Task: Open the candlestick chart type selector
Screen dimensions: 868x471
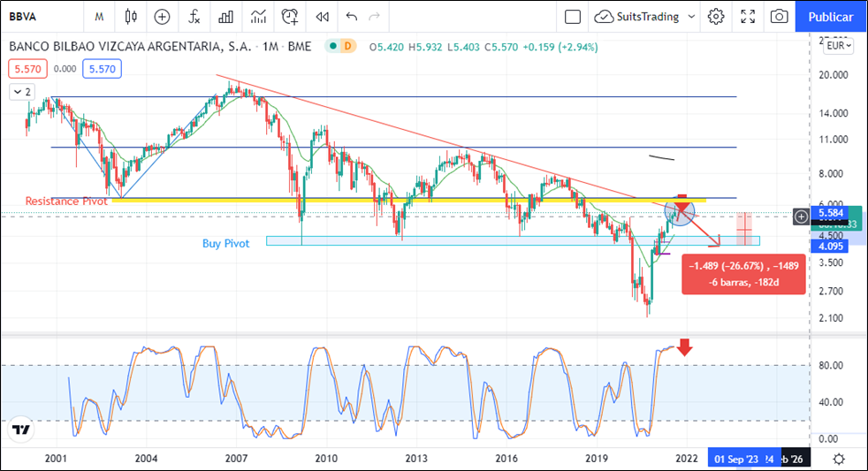Action: [x=131, y=16]
